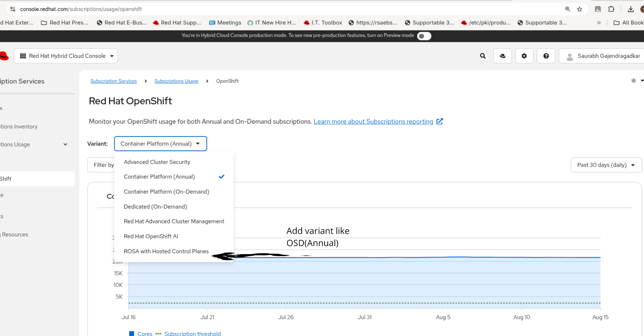Open Learn more about Subscriptions reporting link
Image resolution: width=644 pixels, height=336 pixels.
coord(373,122)
